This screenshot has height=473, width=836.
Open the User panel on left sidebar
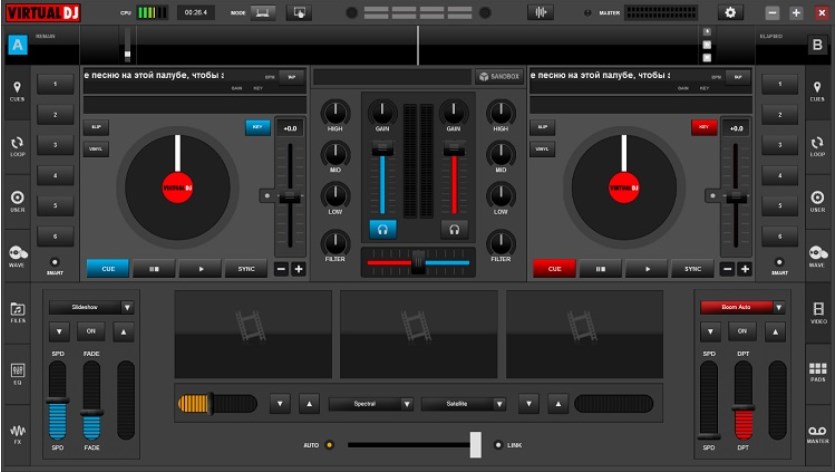pyautogui.click(x=17, y=202)
